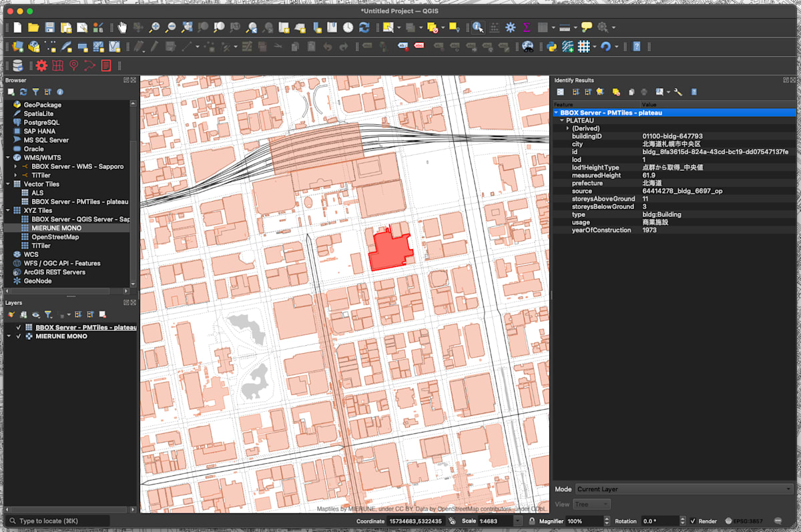Toggle the Render checkbox in status bar

(x=694, y=521)
